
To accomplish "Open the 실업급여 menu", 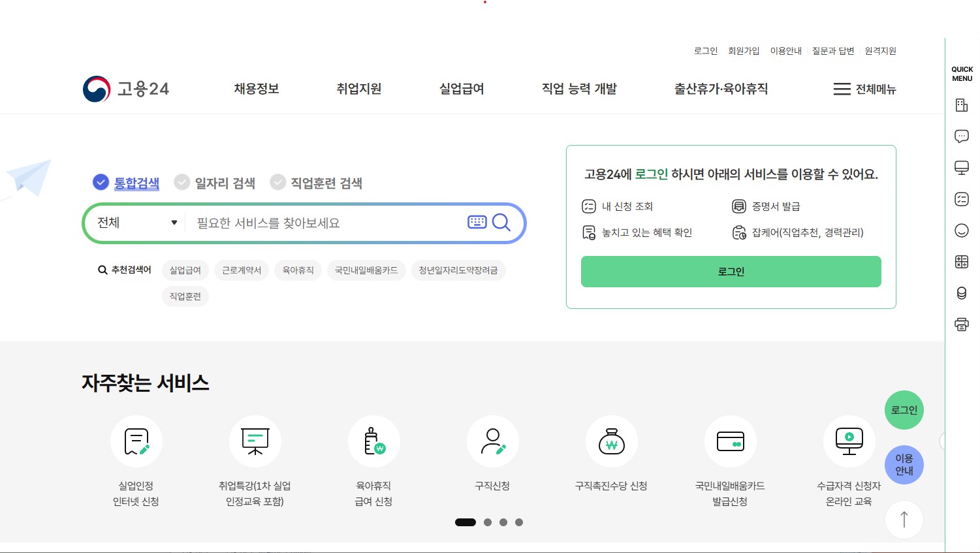I will (x=462, y=89).
